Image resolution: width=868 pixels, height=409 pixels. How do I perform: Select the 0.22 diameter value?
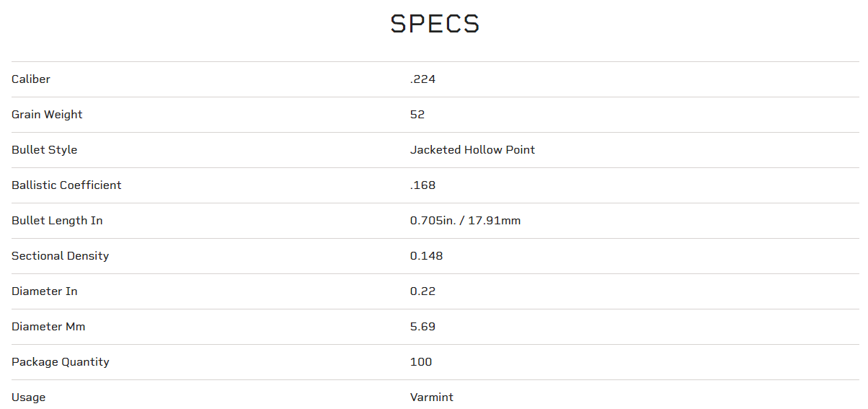(422, 291)
